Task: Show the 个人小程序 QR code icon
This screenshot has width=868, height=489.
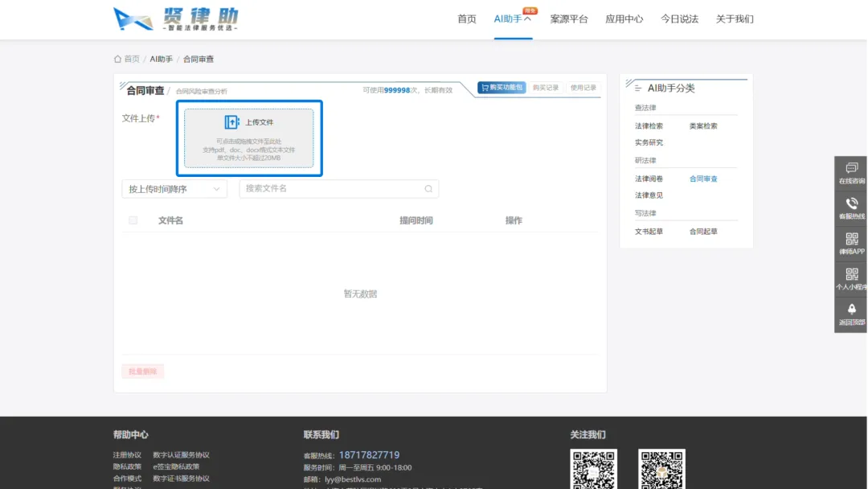Action: coord(851,274)
